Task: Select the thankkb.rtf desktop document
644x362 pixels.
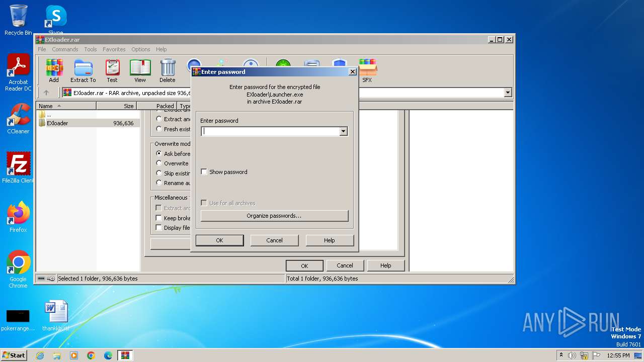Action: (56, 316)
